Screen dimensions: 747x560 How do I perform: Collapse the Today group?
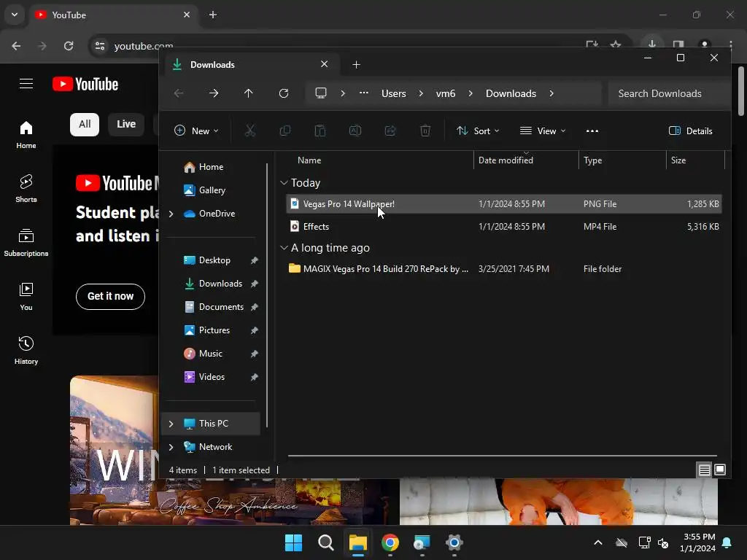pos(284,183)
